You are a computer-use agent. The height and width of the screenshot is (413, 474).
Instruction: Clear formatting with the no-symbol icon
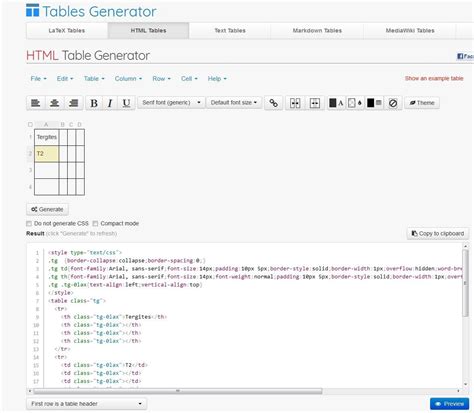393,103
